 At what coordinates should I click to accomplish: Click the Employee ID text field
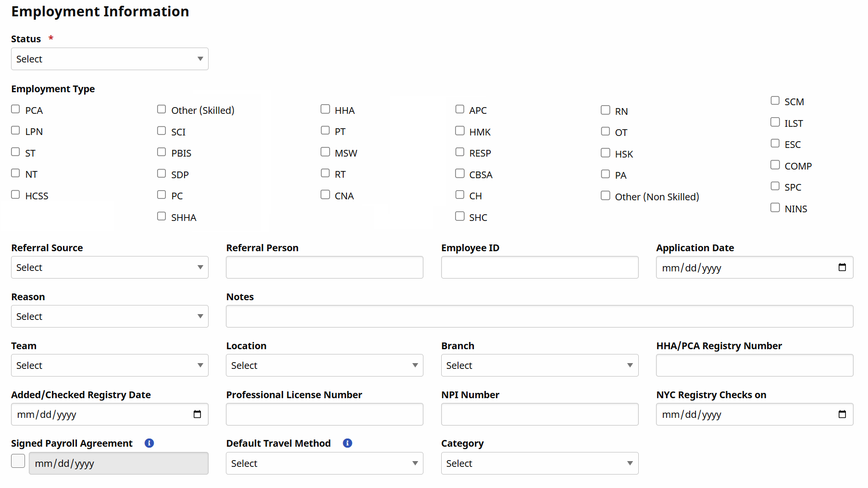coord(539,268)
